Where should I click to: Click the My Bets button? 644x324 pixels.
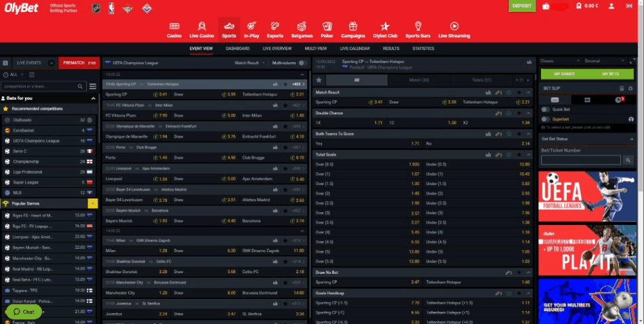coord(611,74)
